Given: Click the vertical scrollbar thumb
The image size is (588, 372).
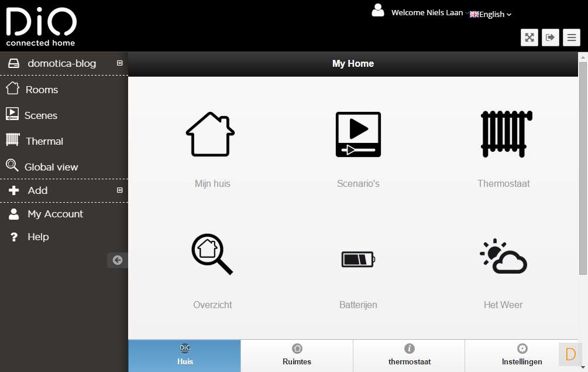Looking at the screenshot, I should click(x=583, y=168).
